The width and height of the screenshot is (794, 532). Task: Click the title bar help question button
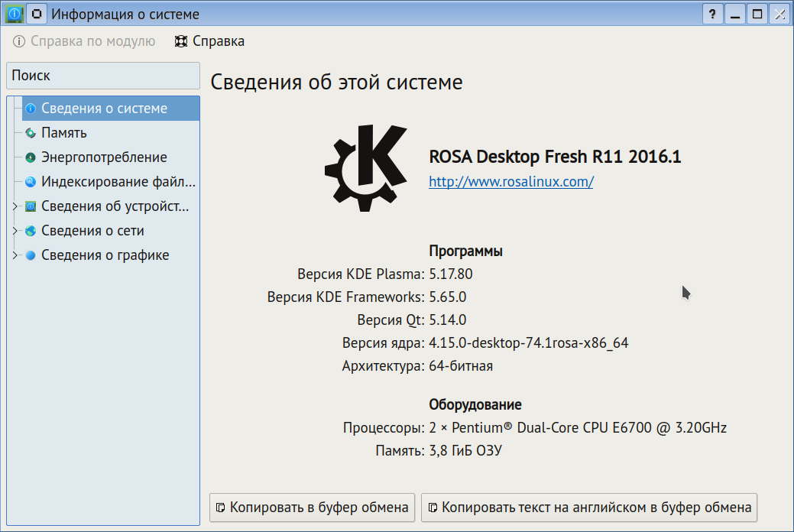[711, 14]
